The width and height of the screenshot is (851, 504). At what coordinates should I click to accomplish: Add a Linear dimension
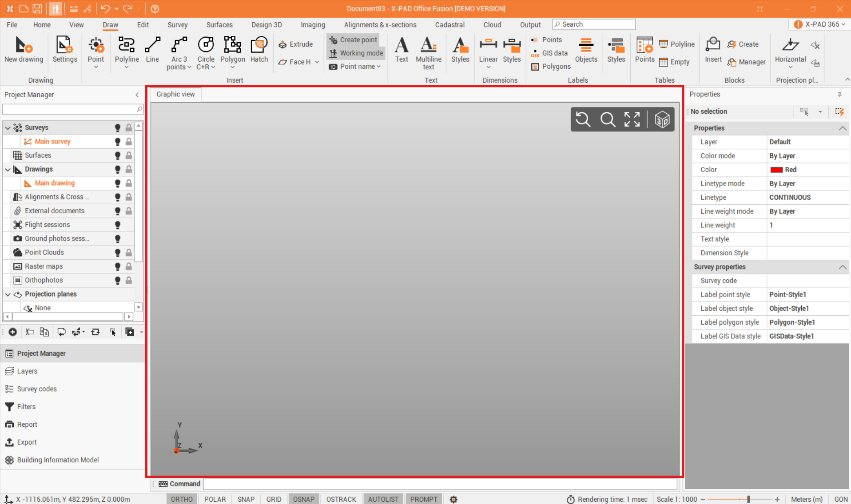(488, 50)
